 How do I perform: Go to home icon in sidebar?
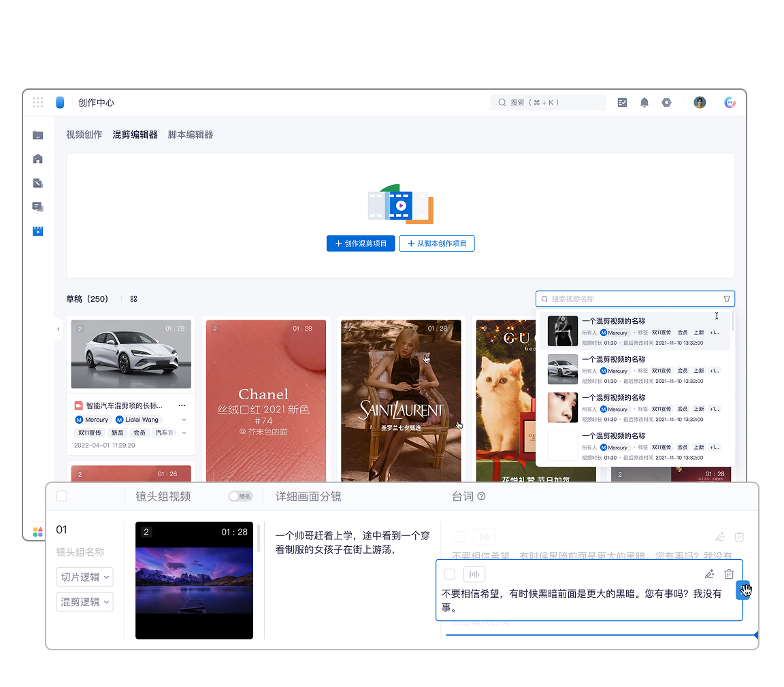pos(38,158)
